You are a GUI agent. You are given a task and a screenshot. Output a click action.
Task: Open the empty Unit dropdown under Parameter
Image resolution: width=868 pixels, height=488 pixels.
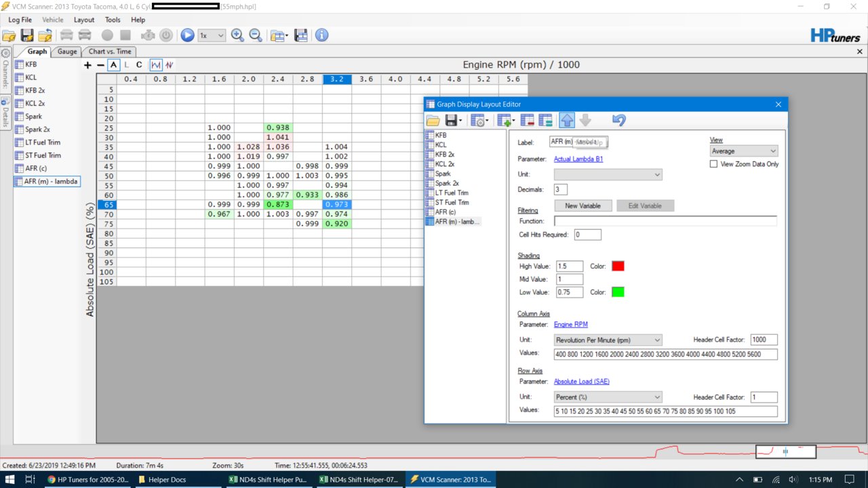[x=608, y=175]
